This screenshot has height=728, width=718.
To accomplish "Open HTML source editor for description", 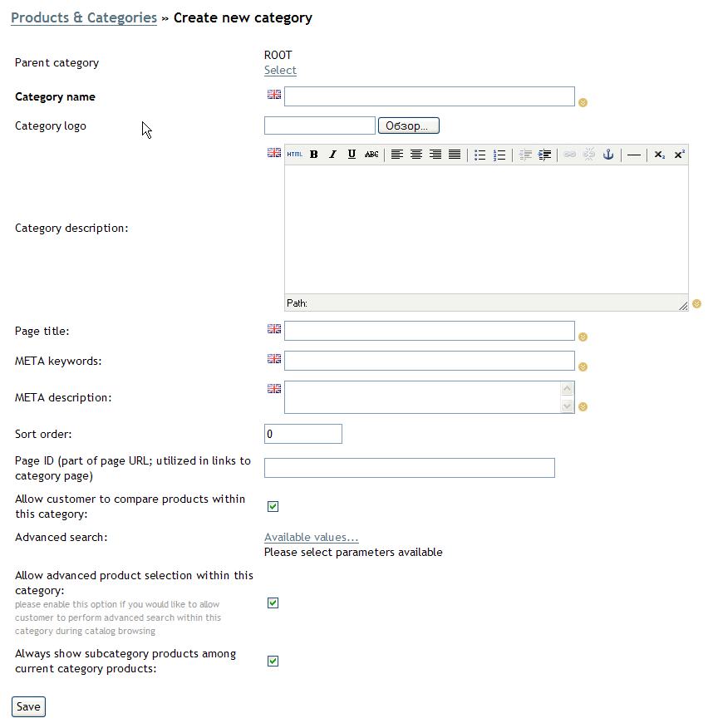I will (x=295, y=155).
